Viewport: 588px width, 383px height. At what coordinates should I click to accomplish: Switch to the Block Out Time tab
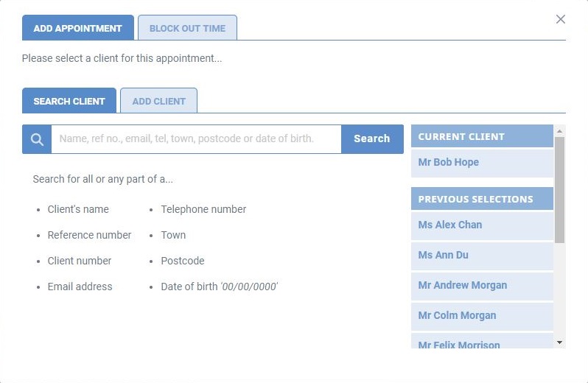coord(187,28)
